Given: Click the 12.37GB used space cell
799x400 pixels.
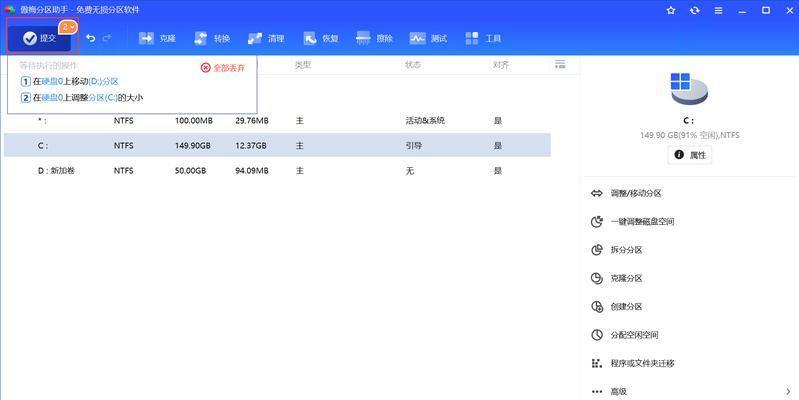Looking at the screenshot, I should pos(251,146).
